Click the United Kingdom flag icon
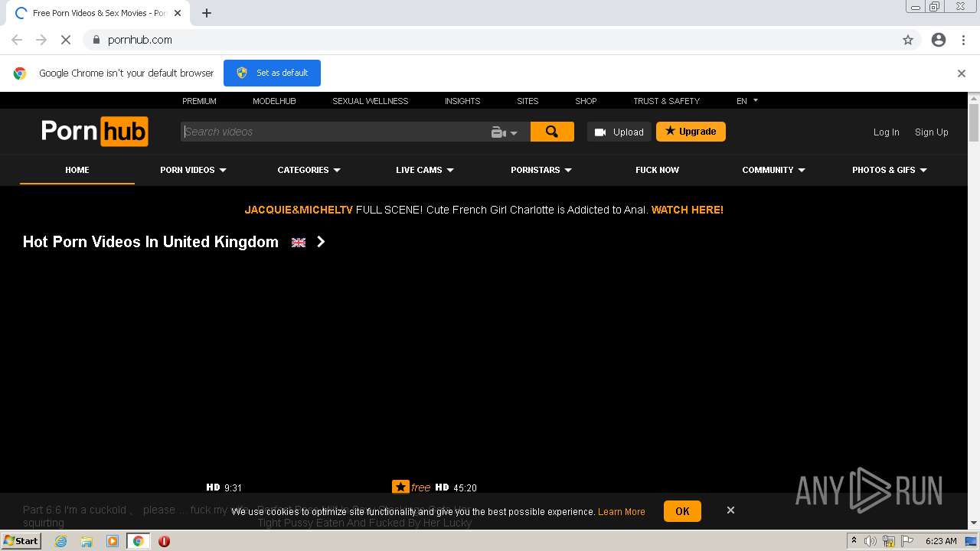This screenshot has height=551, width=980. 299,243
